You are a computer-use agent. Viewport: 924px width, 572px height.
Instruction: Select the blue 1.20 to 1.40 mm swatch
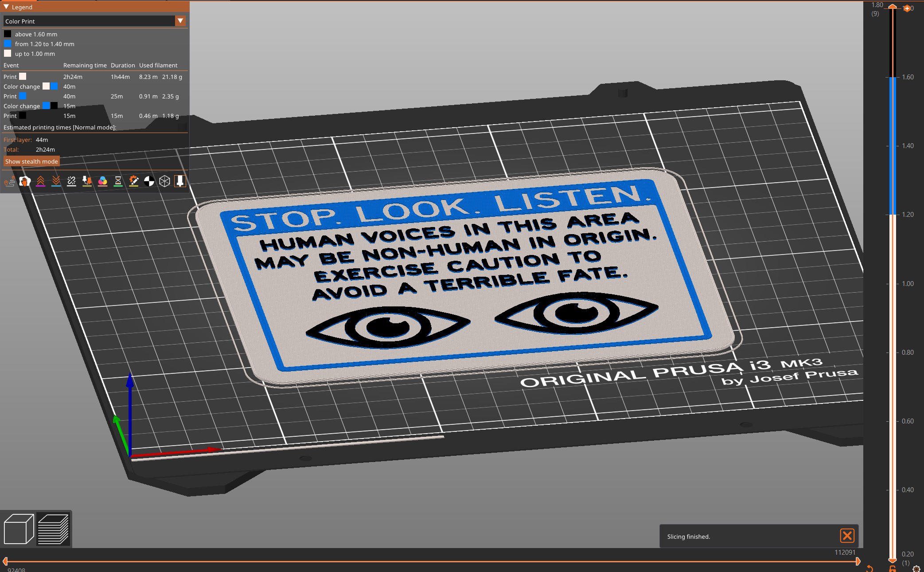coord(8,43)
